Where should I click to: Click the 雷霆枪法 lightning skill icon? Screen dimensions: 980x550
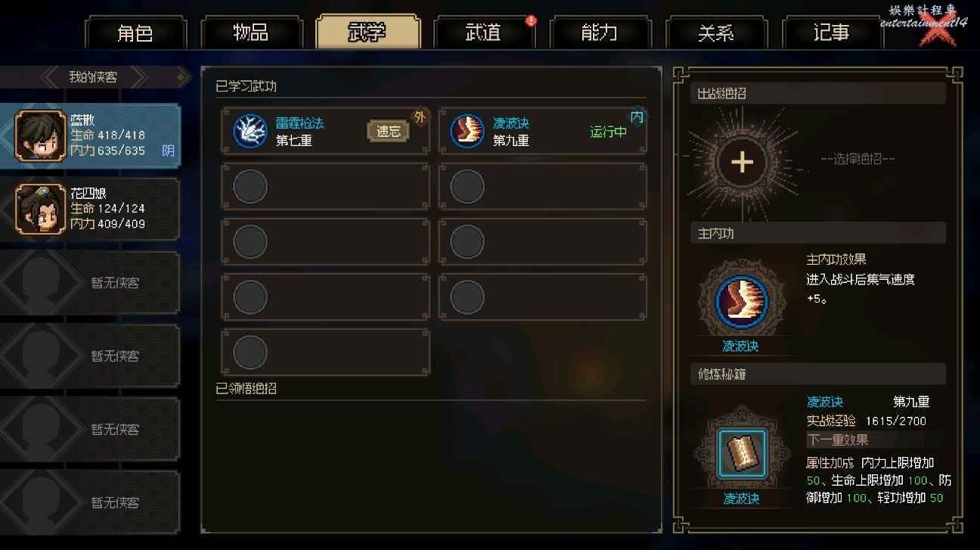pyautogui.click(x=250, y=130)
